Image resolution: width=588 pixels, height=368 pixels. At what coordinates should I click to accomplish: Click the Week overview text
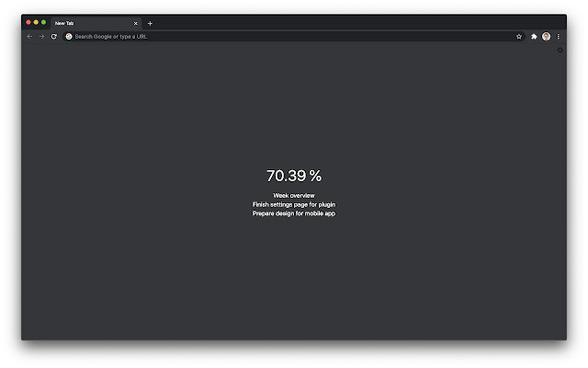click(x=294, y=196)
